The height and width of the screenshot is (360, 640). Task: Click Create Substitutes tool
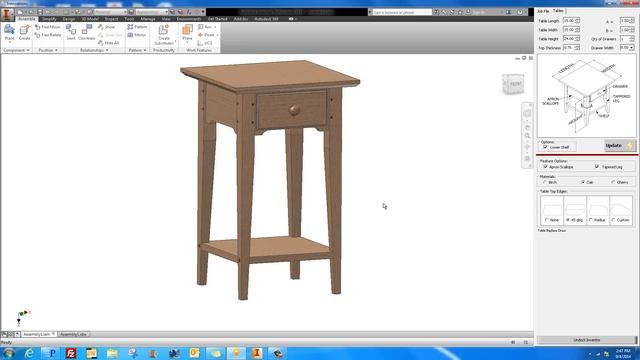pyautogui.click(x=164, y=35)
